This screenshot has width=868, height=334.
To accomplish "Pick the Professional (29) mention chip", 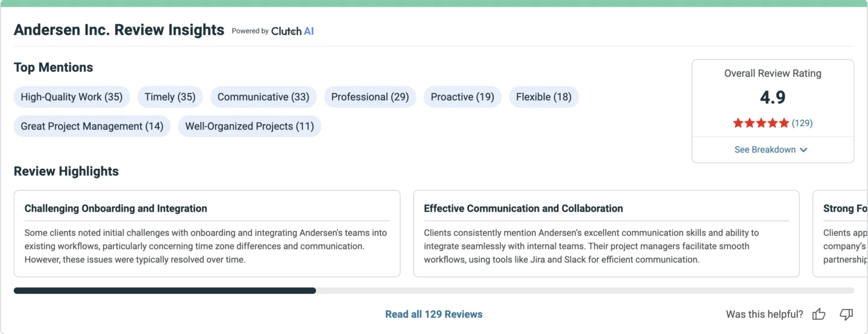I will [370, 97].
